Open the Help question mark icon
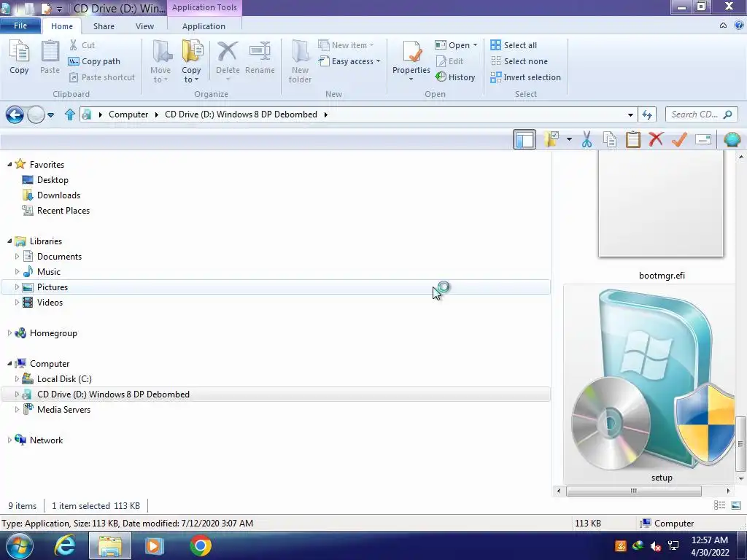Image resolution: width=747 pixels, height=560 pixels. [x=739, y=26]
